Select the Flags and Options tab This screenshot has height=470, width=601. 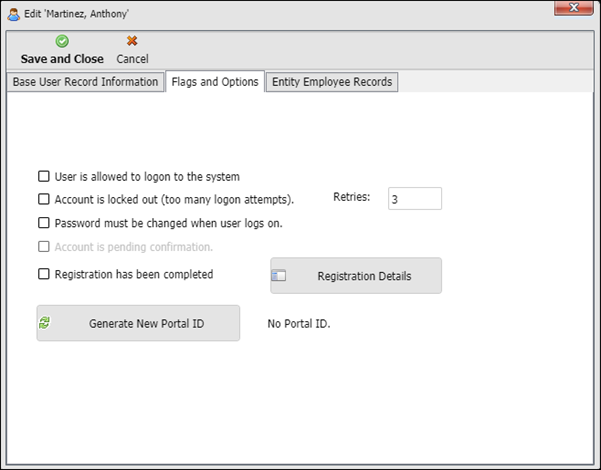(215, 82)
